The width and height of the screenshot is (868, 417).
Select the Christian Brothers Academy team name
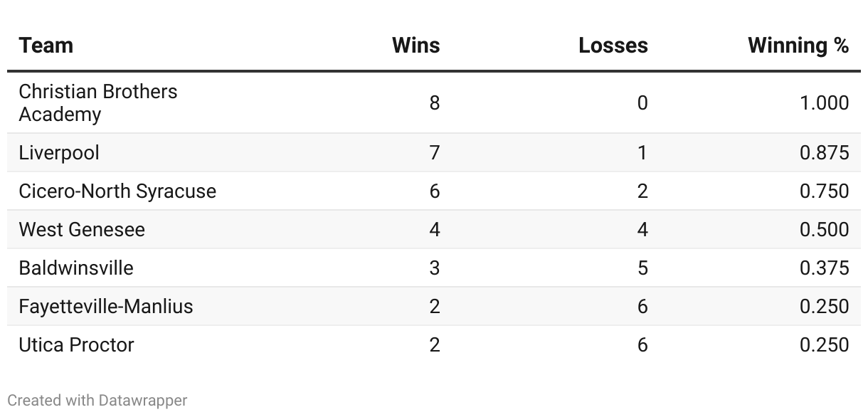click(x=98, y=103)
